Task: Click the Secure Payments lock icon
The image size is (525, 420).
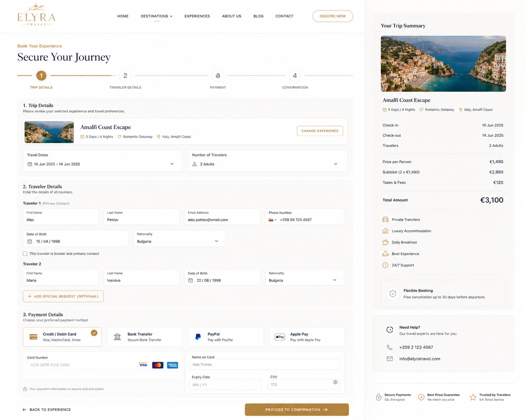Action: click(x=379, y=397)
